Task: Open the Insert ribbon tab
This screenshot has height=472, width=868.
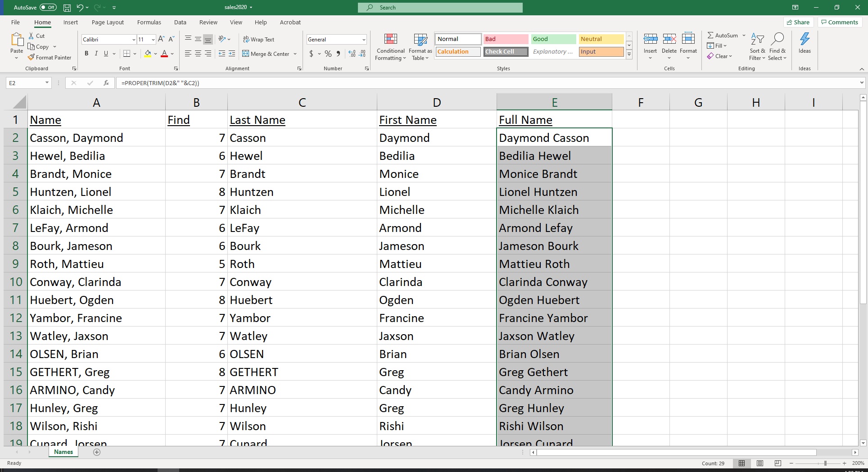Action: (70, 22)
